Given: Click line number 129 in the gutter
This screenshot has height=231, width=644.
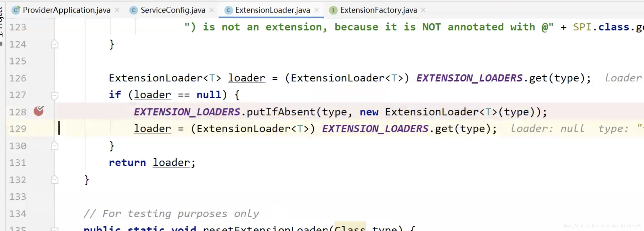Looking at the screenshot, I should click(18, 129).
